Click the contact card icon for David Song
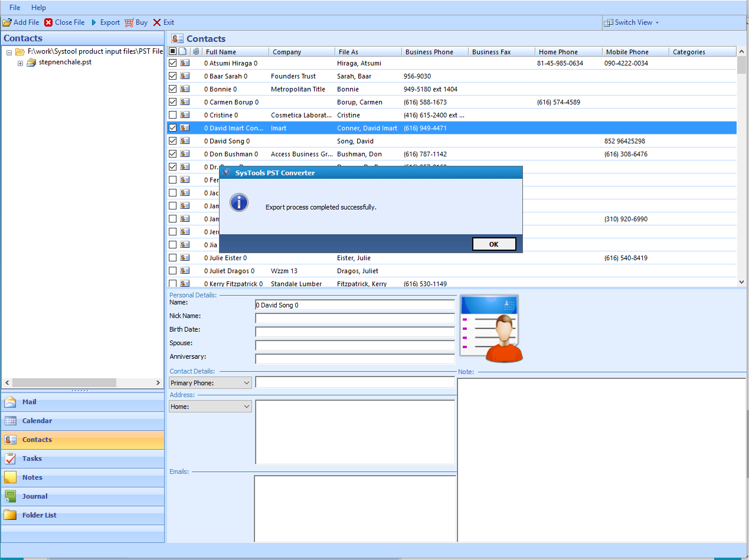Image resolution: width=749 pixels, height=560 pixels. click(185, 141)
